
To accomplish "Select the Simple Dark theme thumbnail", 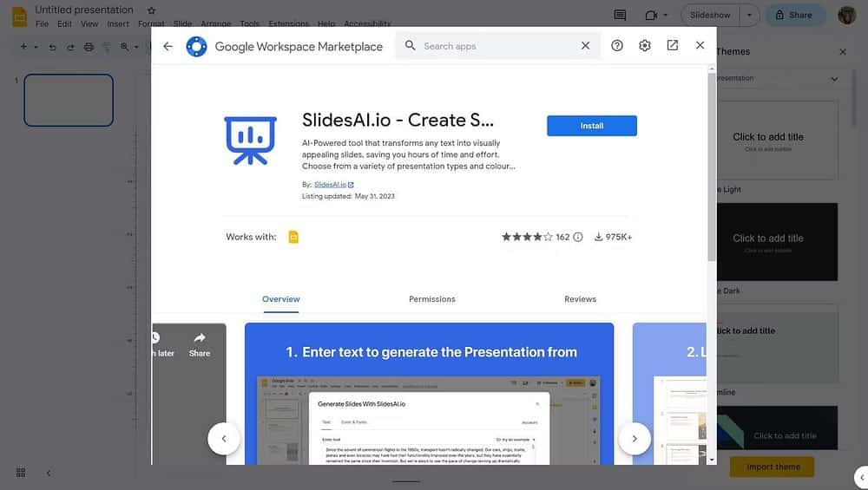I will click(777, 242).
